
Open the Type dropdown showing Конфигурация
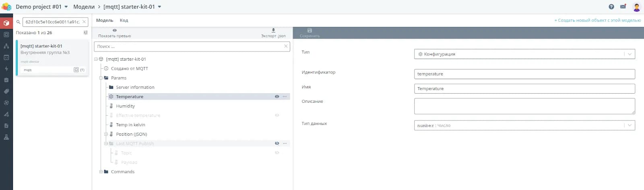point(524,54)
